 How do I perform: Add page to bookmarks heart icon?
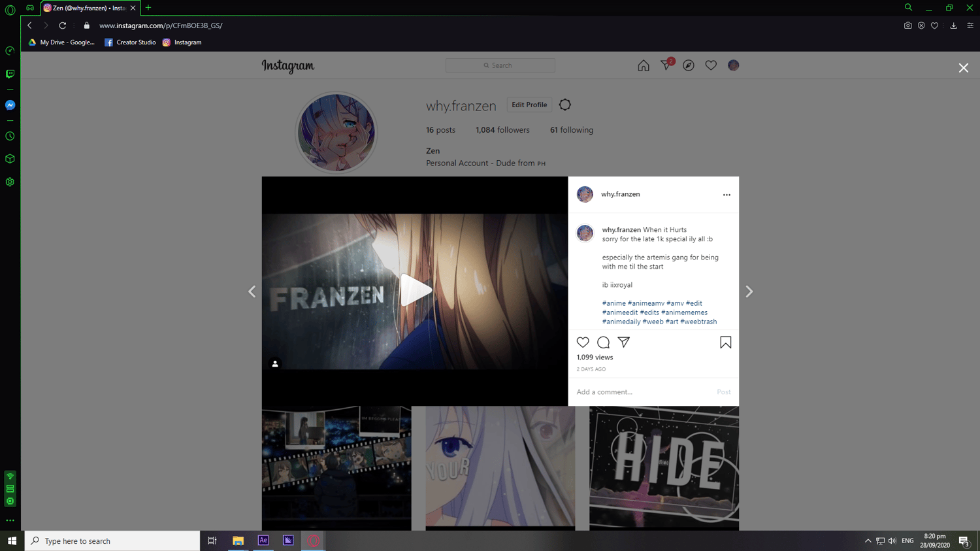(935, 25)
